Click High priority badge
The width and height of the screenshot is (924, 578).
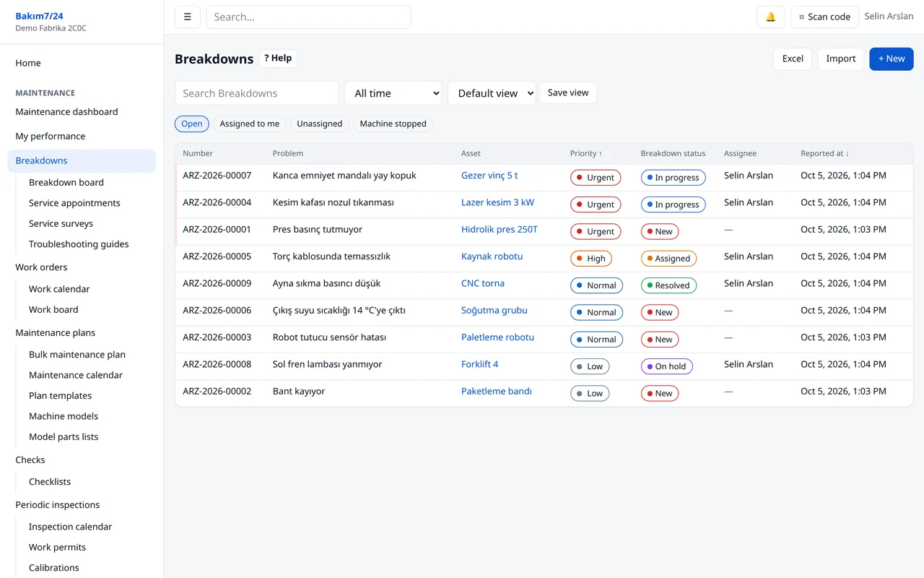(x=591, y=258)
